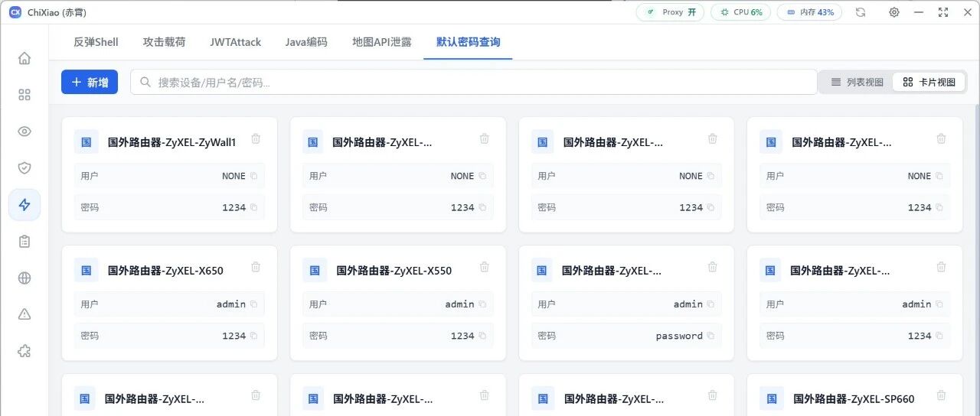This screenshot has width=980, height=416.
Task: Click the admin value on ZyXEL-X650 card
Action: (231, 304)
